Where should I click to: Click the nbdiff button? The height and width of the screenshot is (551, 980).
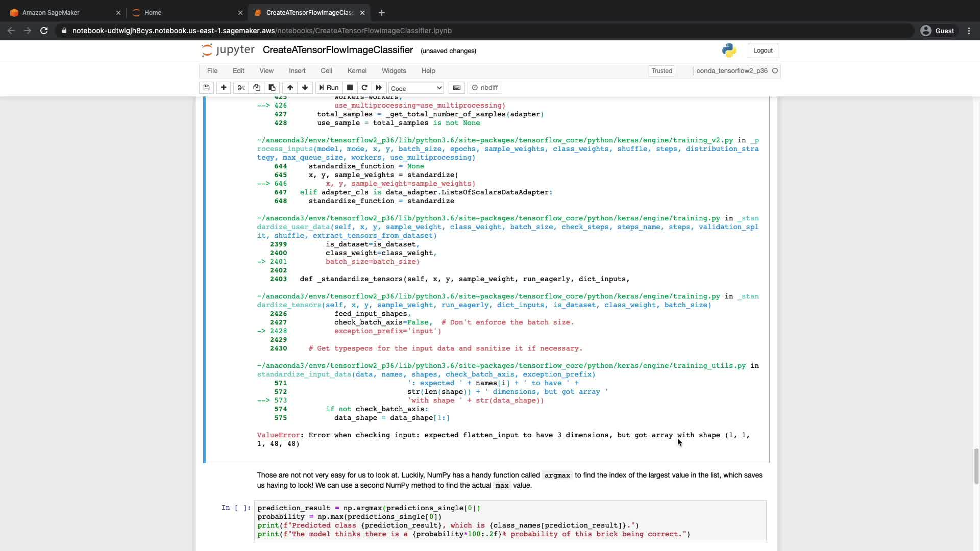click(x=485, y=88)
